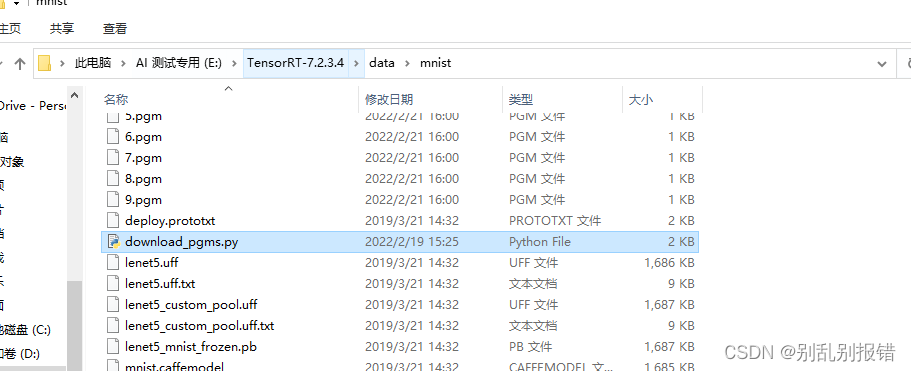The image size is (911, 371).
Task: Select 对象 item in navigation pane
Action: [x=12, y=161]
